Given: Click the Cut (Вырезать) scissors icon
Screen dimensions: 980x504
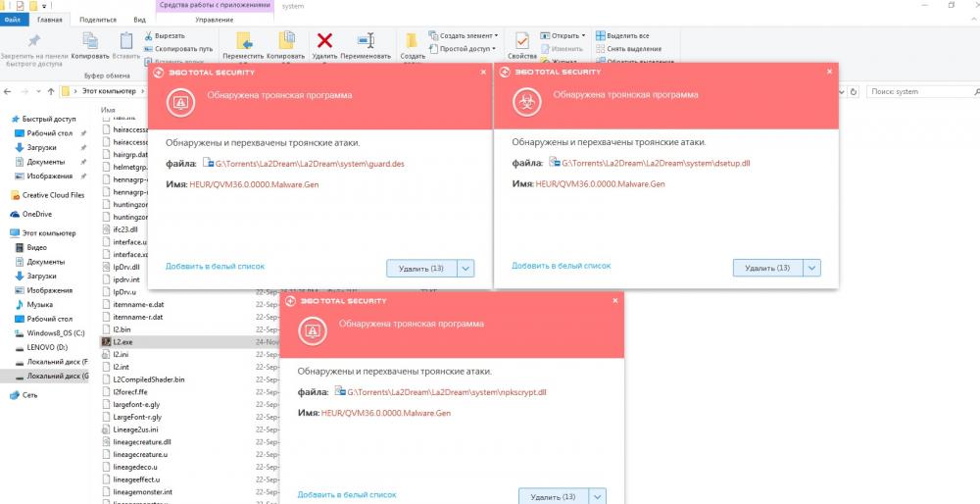Looking at the screenshot, I should 149,35.
